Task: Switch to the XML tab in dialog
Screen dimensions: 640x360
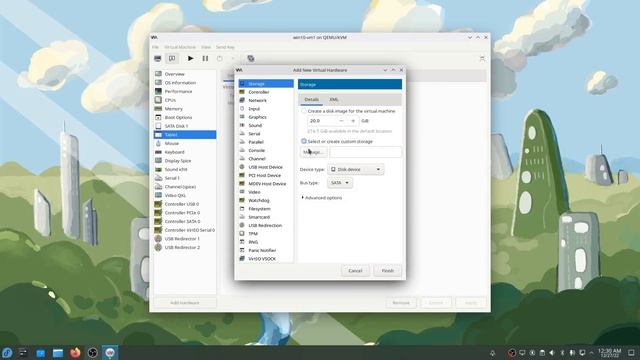Action: pos(334,100)
